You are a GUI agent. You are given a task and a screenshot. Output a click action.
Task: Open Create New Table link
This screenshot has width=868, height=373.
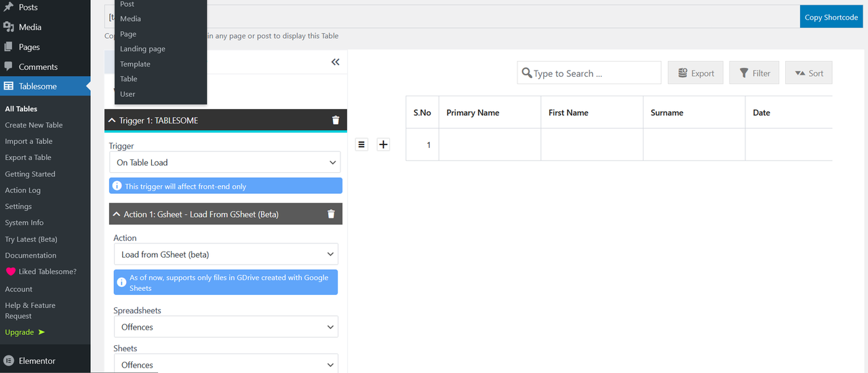pyautogui.click(x=34, y=125)
